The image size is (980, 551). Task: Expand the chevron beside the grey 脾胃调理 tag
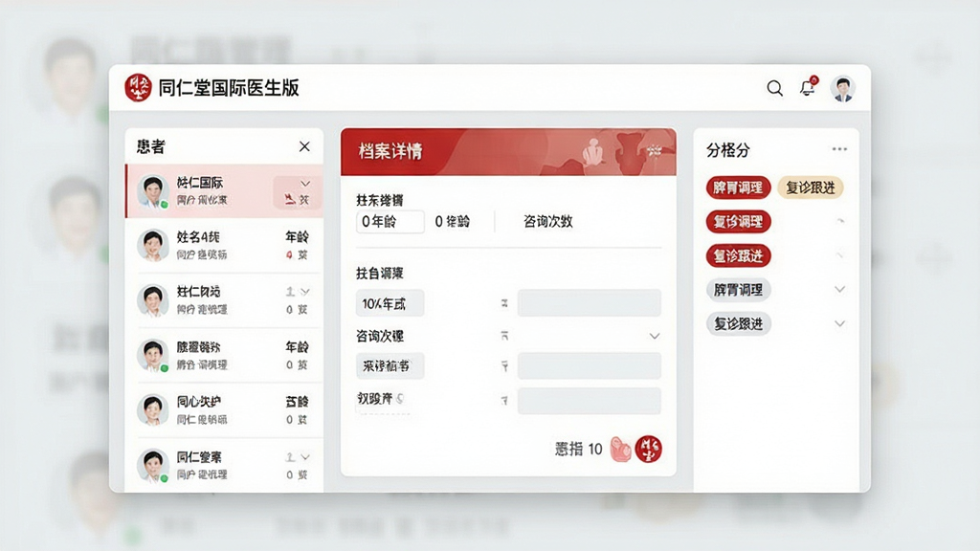(x=840, y=289)
